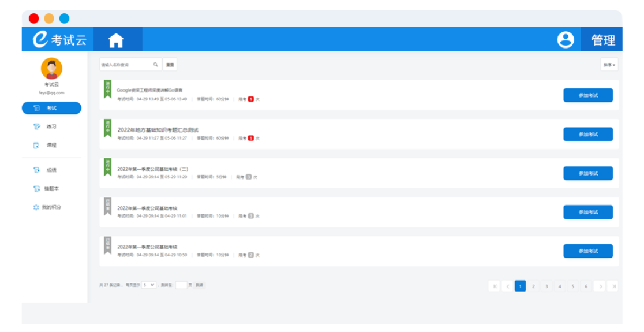
Task: Open 错题本 in the sidebar
Action: coord(51,189)
